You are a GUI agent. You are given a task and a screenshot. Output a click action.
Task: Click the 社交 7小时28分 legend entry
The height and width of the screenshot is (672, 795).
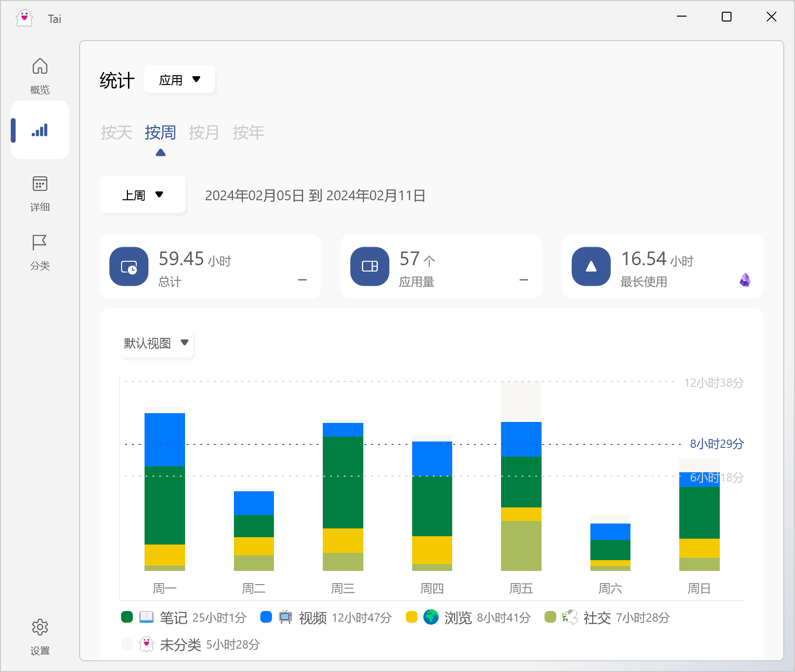[x=607, y=617]
